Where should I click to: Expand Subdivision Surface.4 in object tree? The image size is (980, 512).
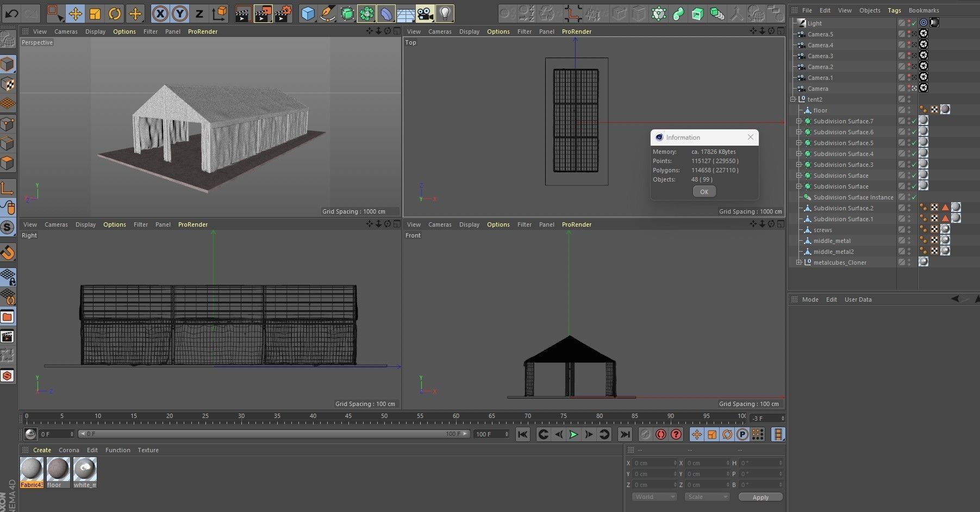click(x=798, y=154)
